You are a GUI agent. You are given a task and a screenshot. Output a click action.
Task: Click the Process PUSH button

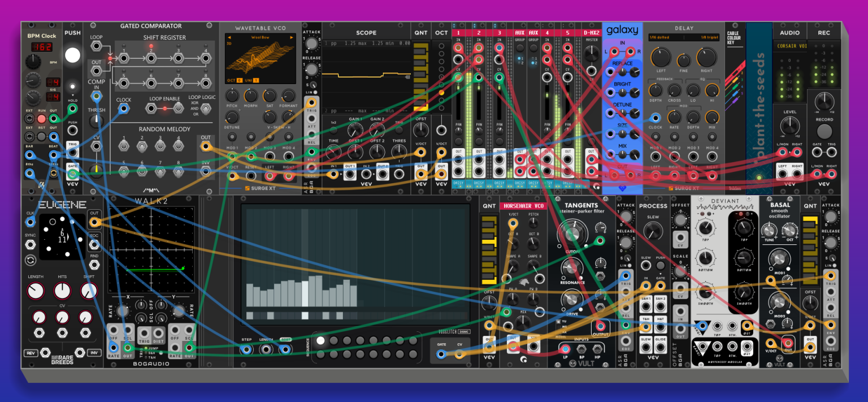coord(661,266)
